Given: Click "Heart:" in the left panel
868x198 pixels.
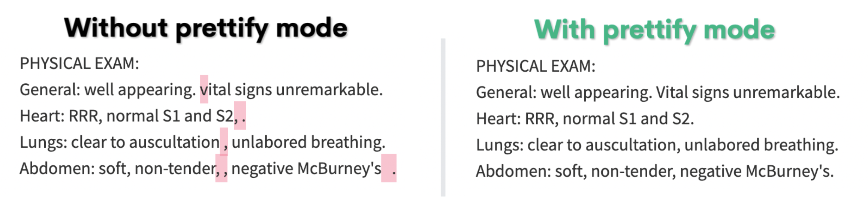Looking at the screenshot, I should pos(42,116).
